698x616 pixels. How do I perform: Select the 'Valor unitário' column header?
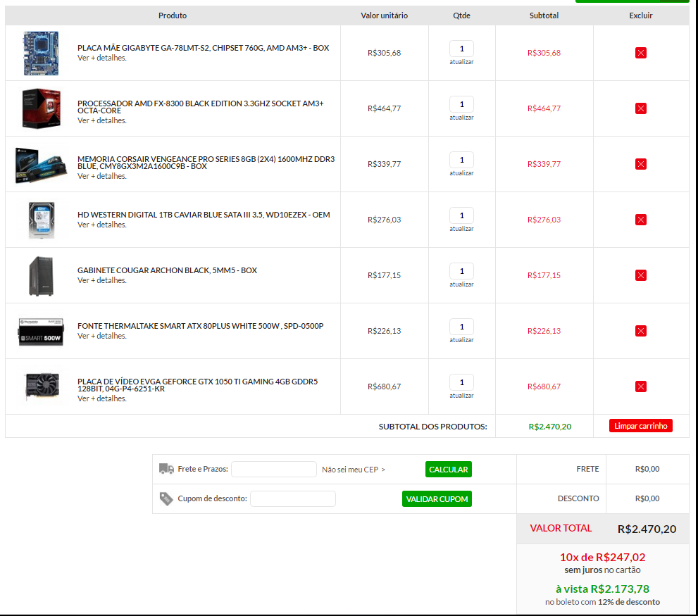click(x=384, y=15)
